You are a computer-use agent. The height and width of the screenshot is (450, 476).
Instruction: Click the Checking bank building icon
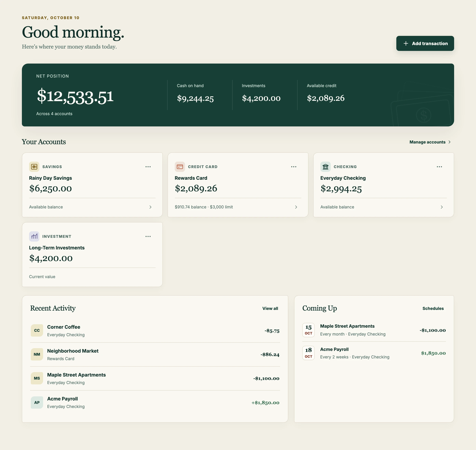click(x=326, y=167)
